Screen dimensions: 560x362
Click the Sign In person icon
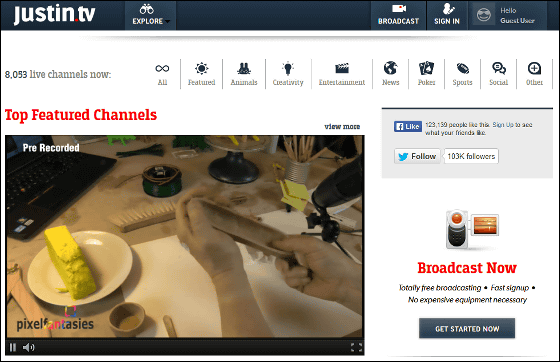pos(447,9)
